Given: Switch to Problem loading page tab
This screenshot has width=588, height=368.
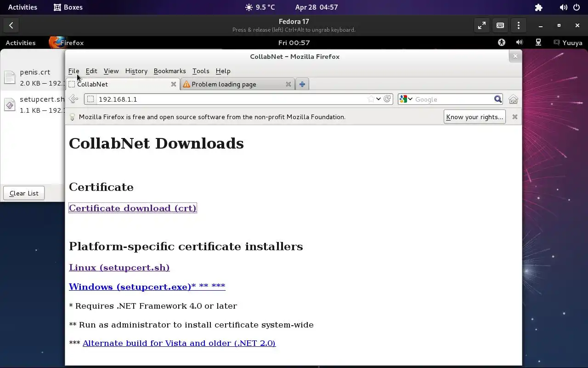Looking at the screenshot, I should 237,84.
